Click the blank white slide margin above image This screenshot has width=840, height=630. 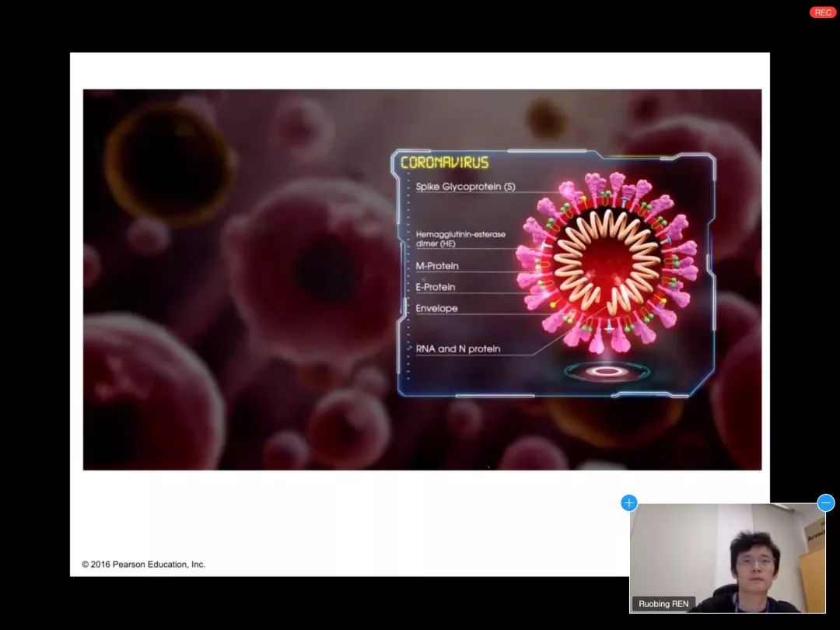[420, 70]
